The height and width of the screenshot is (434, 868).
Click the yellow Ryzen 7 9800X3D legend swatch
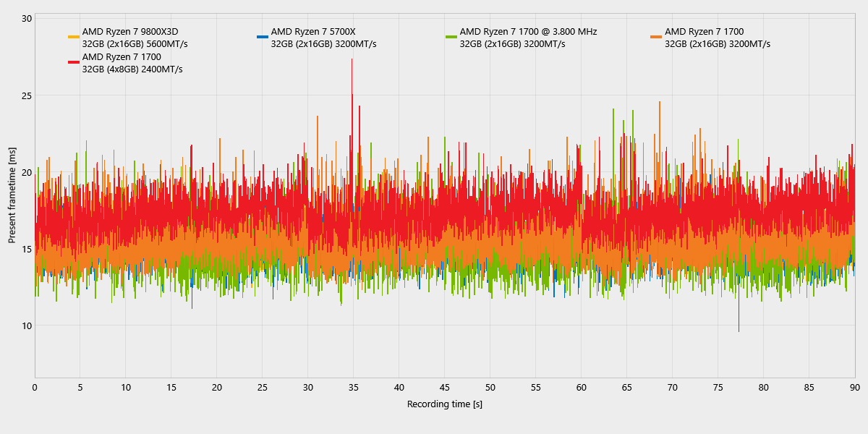point(73,37)
